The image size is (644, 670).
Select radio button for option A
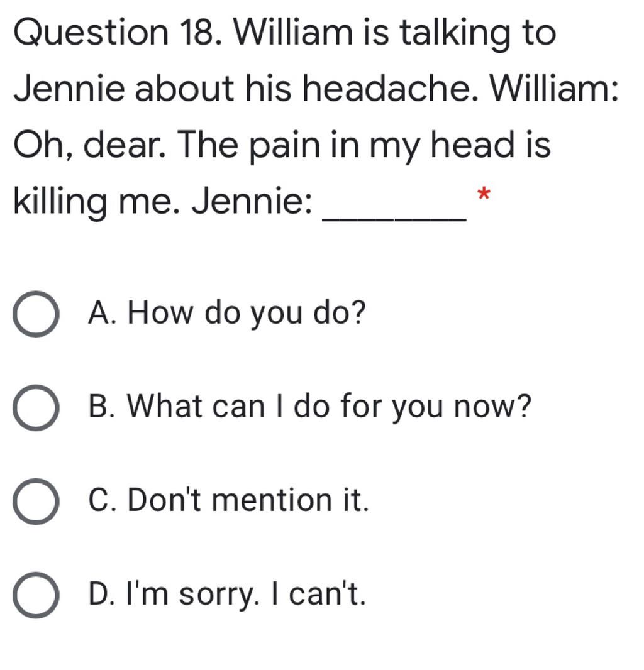tap(36, 314)
